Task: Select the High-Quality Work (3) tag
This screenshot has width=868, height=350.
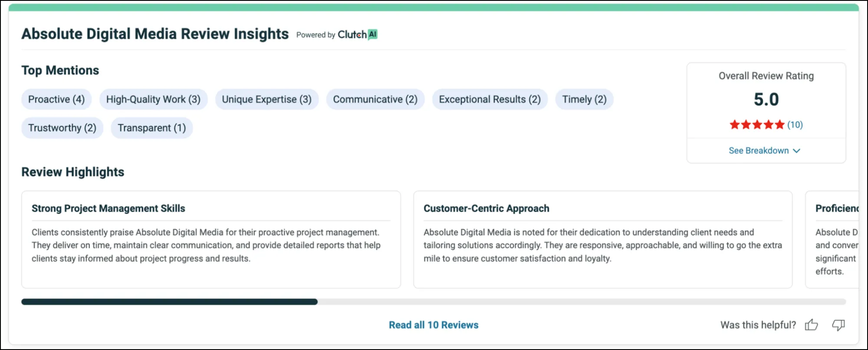Action: click(154, 99)
